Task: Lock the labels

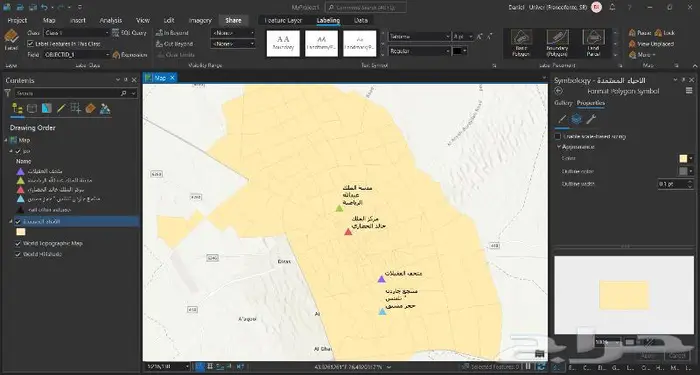Action: pos(665,33)
